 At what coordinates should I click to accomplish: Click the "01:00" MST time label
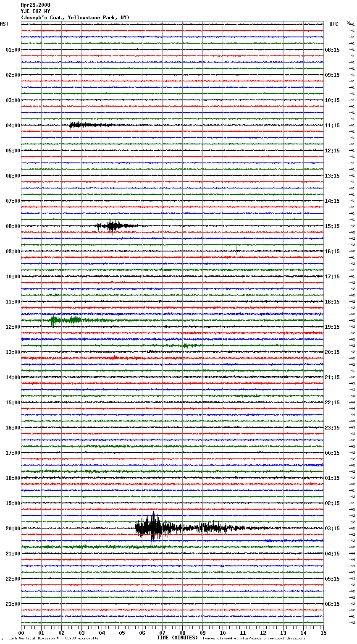click(13, 50)
